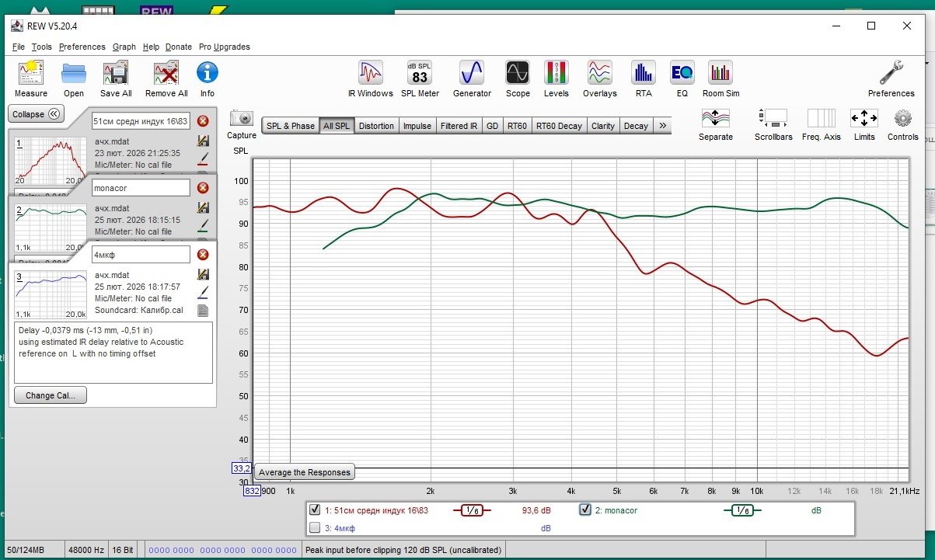Viewport: 935px width, 560px height.
Task: Open the Decay tab
Action: [x=636, y=126]
